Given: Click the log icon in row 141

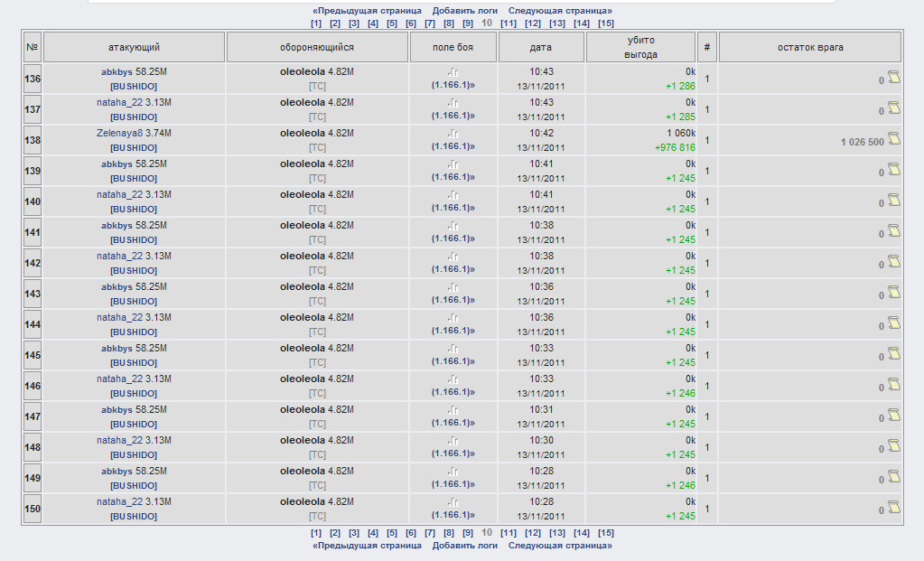Looking at the screenshot, I should tap(894, 231).
